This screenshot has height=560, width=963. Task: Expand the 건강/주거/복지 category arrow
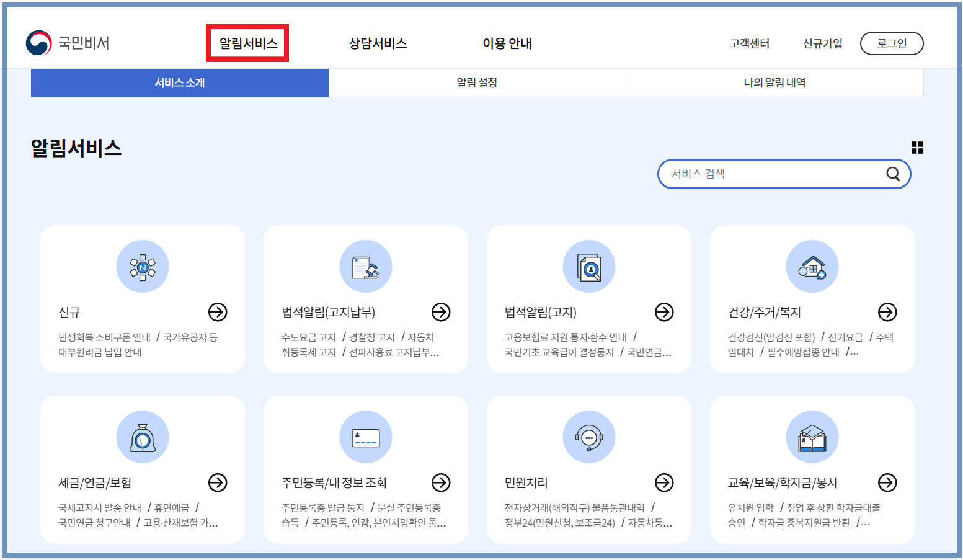[x=887, y=313]
